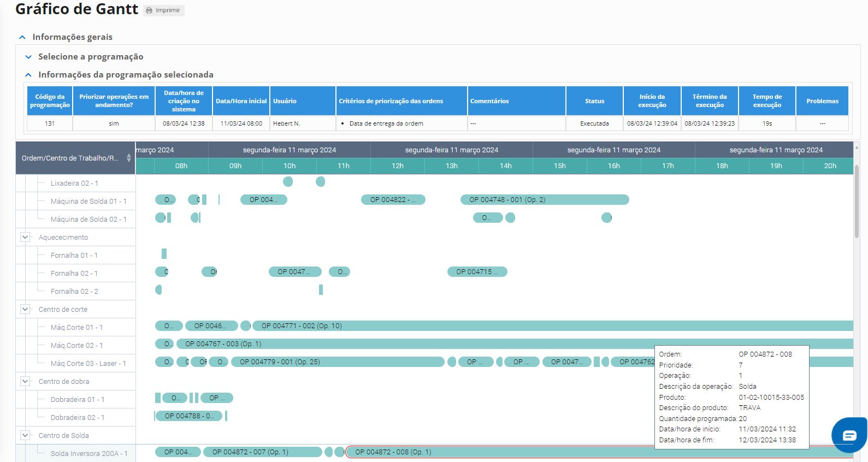This screenshot has width=868, height=462.
Task: Click the 16h hour header
Action: point(614,166)
